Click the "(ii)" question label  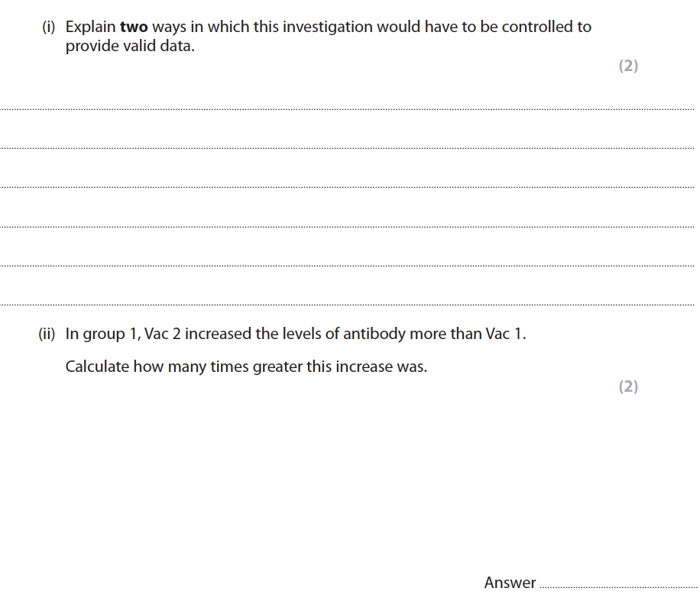(x=47, y=334)
